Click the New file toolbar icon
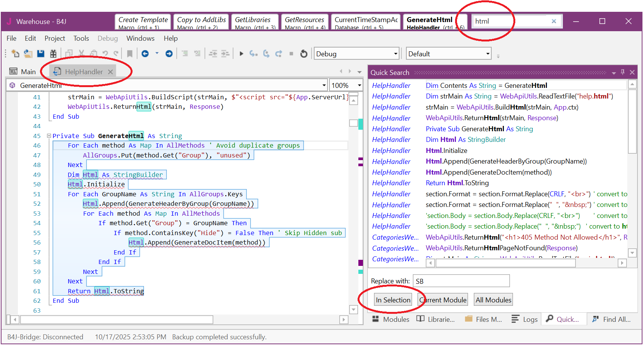The height and width of the screenshot is (345, 644). [x=15, y=54]
